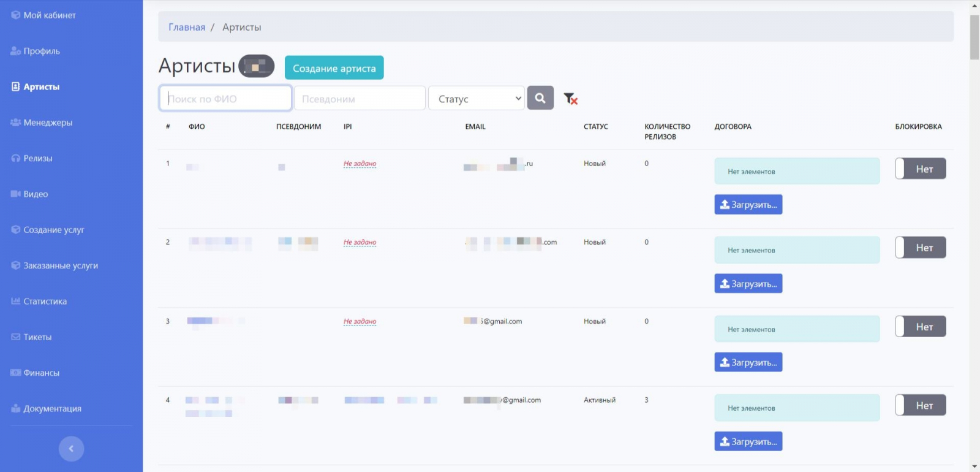Click the EMAIL column header
This screenshot has height=472, width=980.
click(475, 127)
